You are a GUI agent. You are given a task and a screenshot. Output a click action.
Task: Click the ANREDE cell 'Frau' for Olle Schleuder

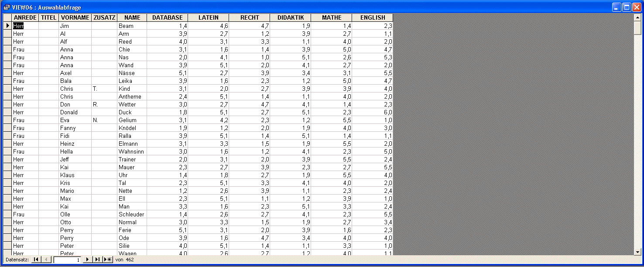point(25,214)
